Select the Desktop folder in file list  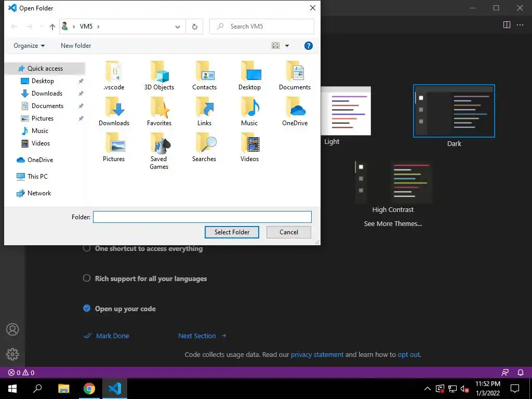click(249, 76)
